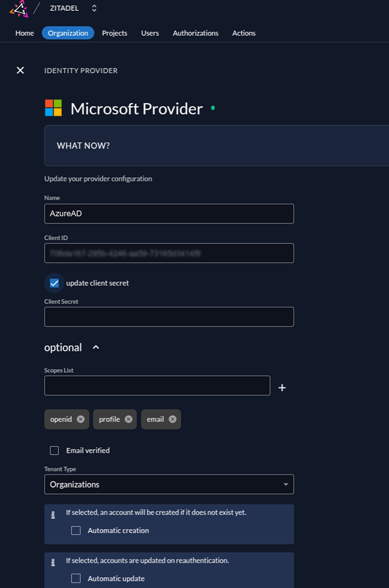Open the Tenant Type dropdown
The height and width of the screenshot is (588, 389).
(169, 484)
